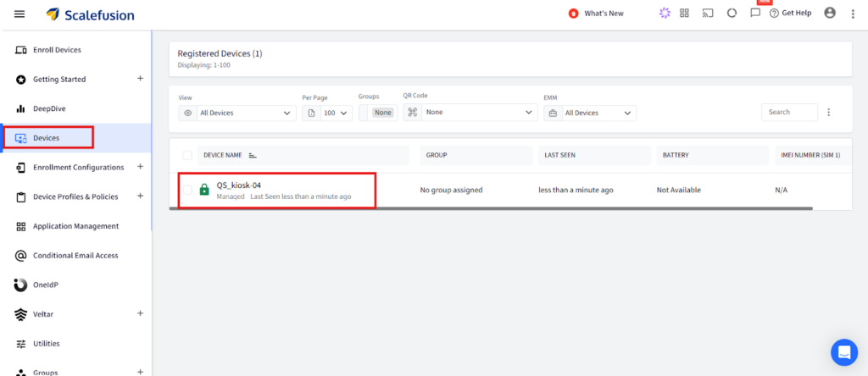The height and width of the screenshot is (376, 868).
Task: Click the circular refresh status icon
Action: point(732,14)
